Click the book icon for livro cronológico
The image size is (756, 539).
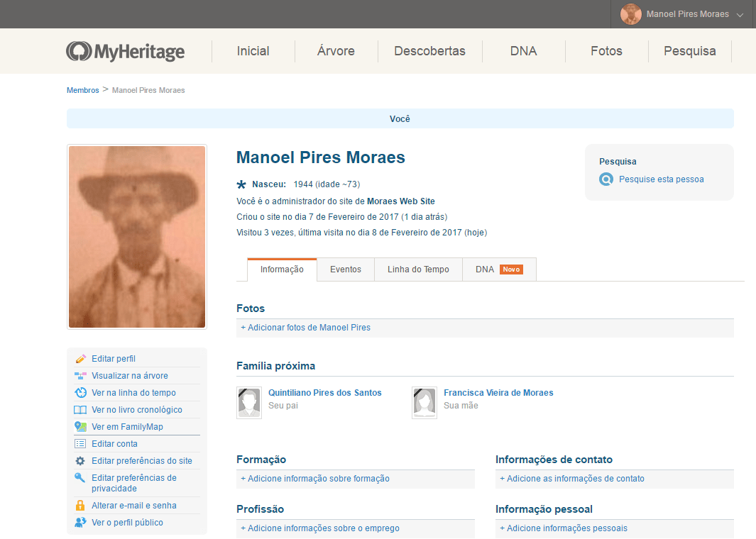click(80, 410)
